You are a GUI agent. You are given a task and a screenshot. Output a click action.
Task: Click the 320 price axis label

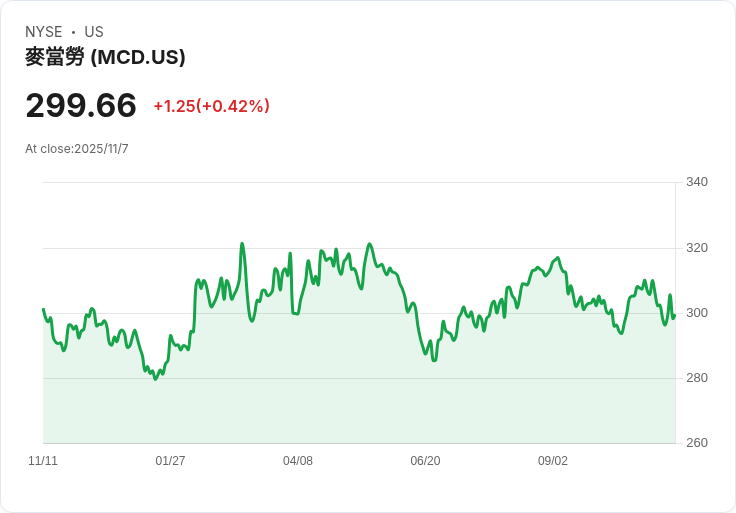(697, 248)
